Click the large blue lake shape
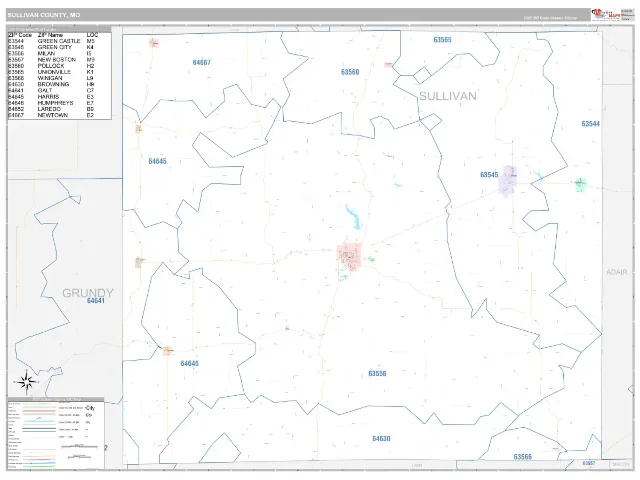 coord(353,217)
